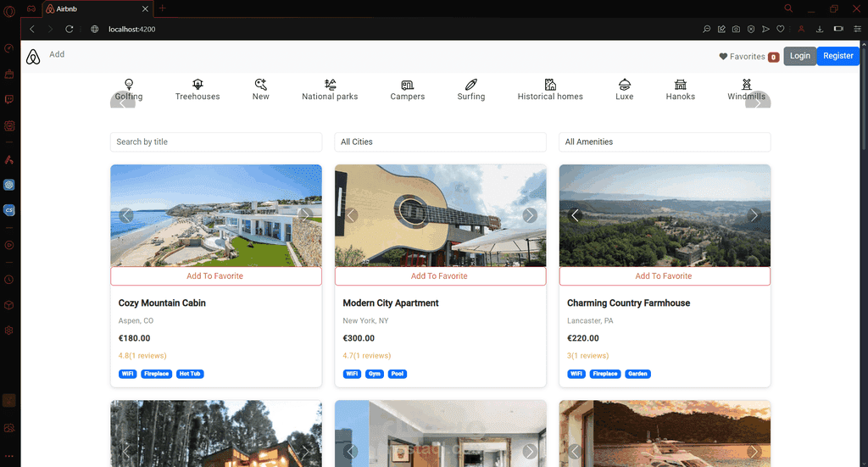Open Twitch in browser sidebar
Image resolution: width=868 pixels, height=467 pixels.
[9, 100]
